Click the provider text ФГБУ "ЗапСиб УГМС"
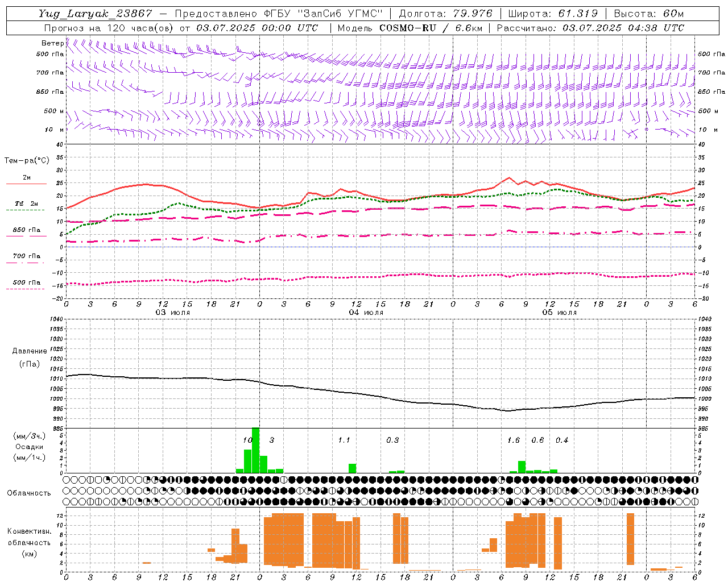The width and height of the screenshot is (728, 582). [322, 14]
